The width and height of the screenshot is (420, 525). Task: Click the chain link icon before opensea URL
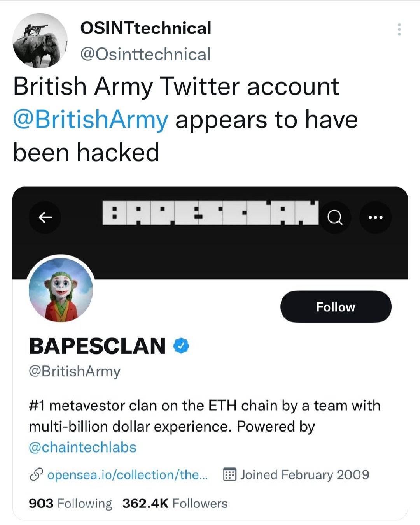click(36, 475)
